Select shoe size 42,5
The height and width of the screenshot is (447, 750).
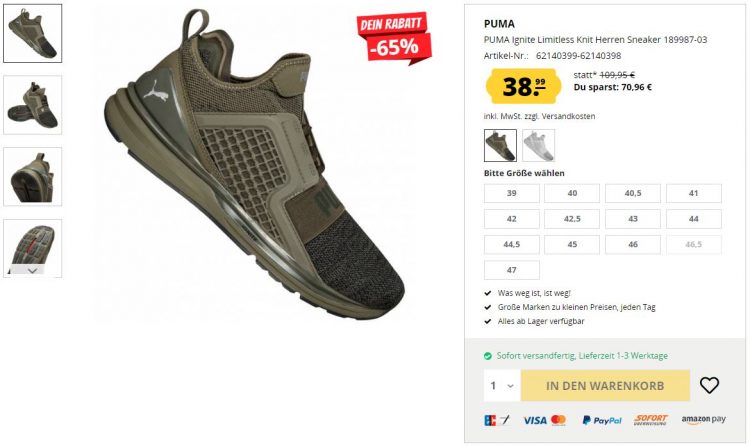tap(572, 219)
